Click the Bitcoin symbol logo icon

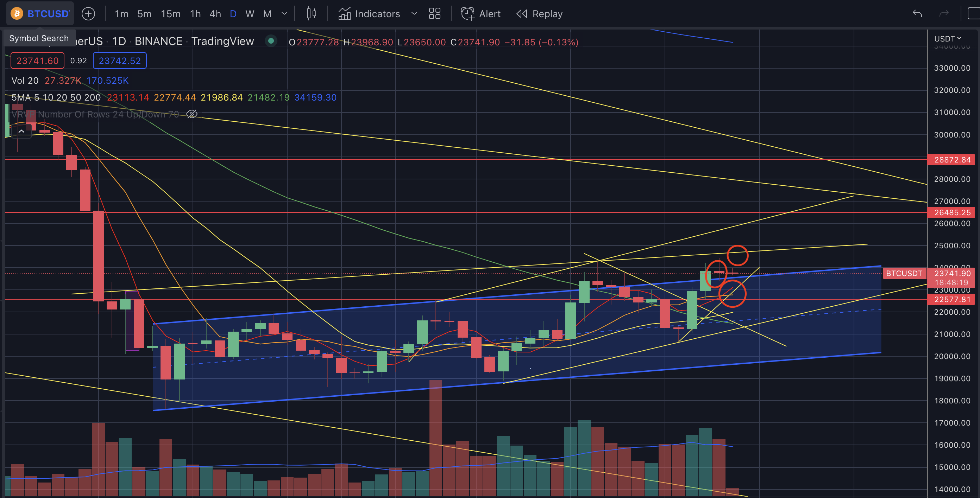[17, 14]
